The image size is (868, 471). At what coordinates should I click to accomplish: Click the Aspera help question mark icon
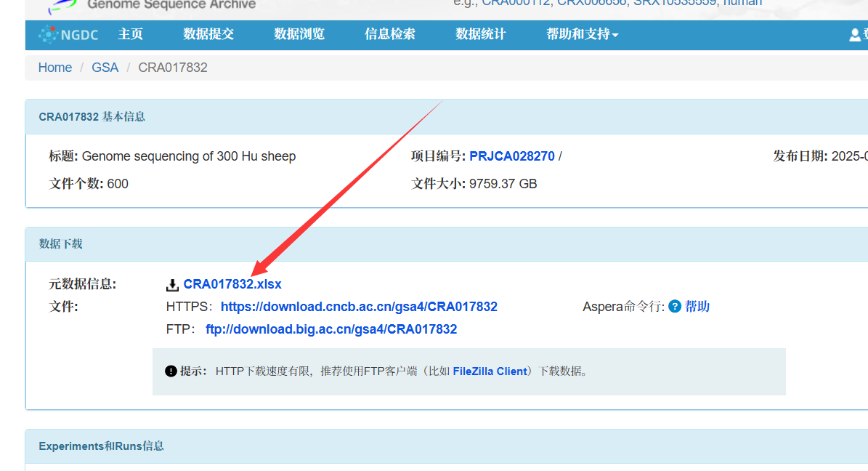[x=674, y=307]
